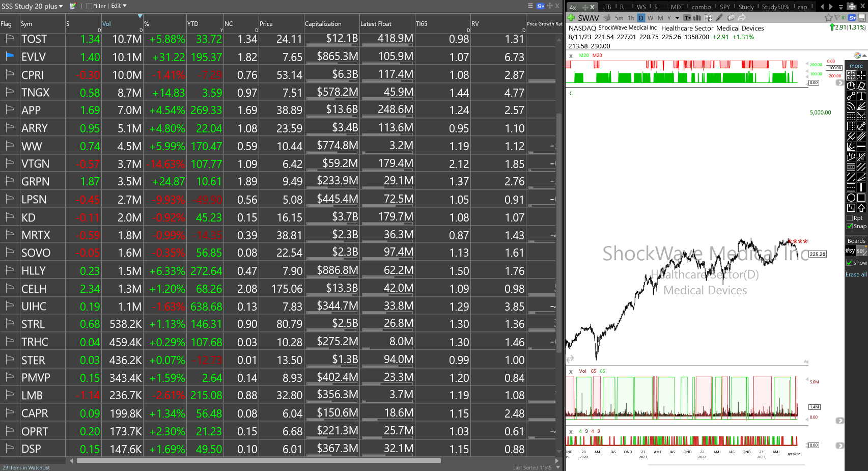Image resolution: width=868 pixels, height=471 pixels.
Task: Select the up arrow marker tool
Action: [x=861, y=208]
